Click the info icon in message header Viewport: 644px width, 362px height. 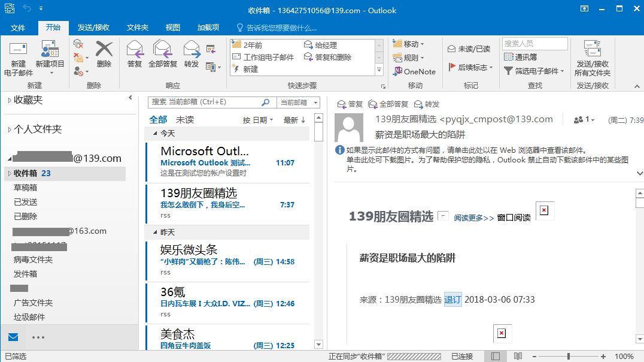pos(340,150)
